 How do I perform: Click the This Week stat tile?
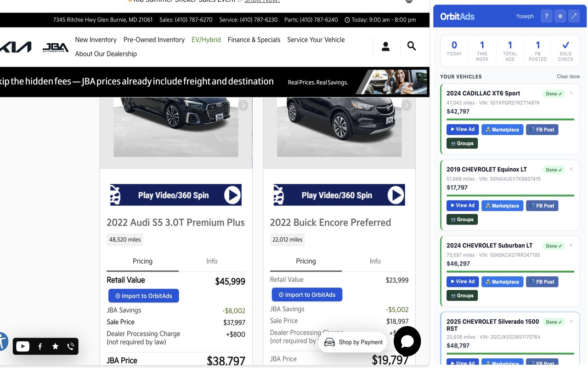coord(482,50)
